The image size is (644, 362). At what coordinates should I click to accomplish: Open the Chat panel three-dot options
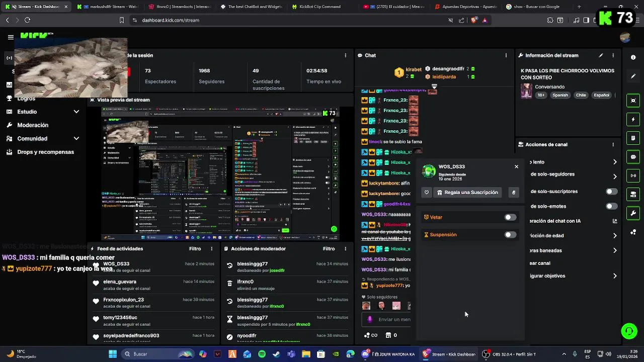click(506, 55)
